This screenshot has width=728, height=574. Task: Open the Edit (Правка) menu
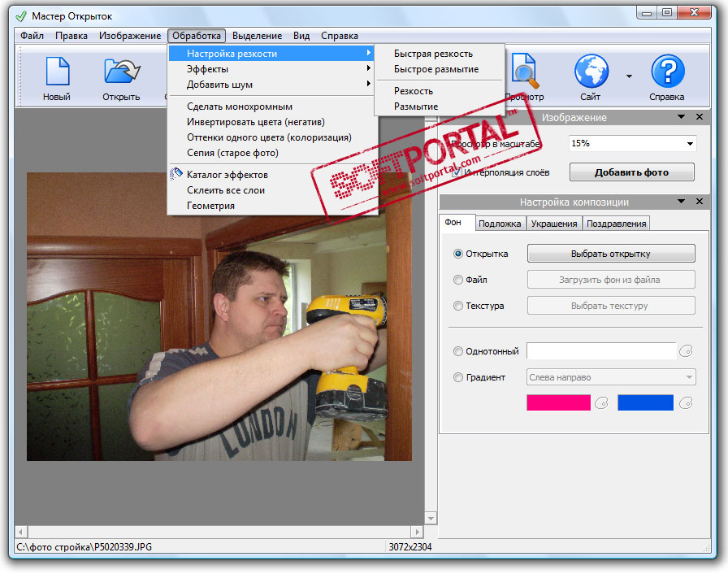[x=71, y=36]
